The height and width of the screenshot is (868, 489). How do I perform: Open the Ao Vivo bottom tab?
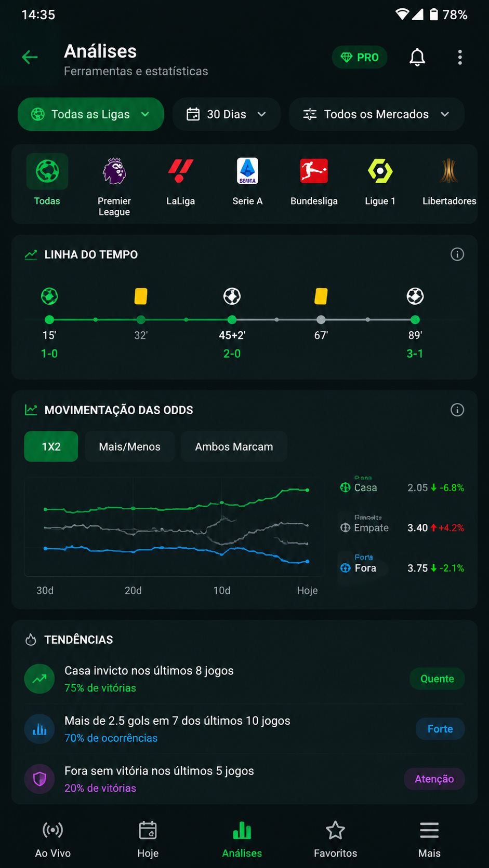point(53,839)
